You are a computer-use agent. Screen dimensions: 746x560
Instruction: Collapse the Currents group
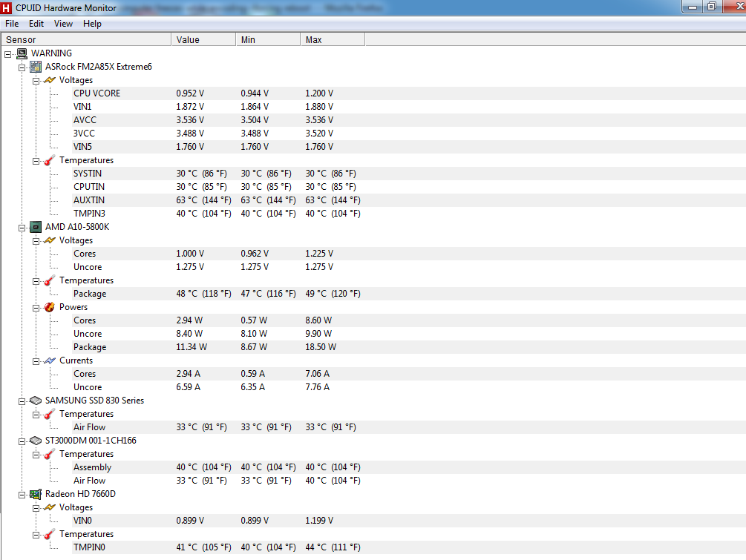point(36,361)
